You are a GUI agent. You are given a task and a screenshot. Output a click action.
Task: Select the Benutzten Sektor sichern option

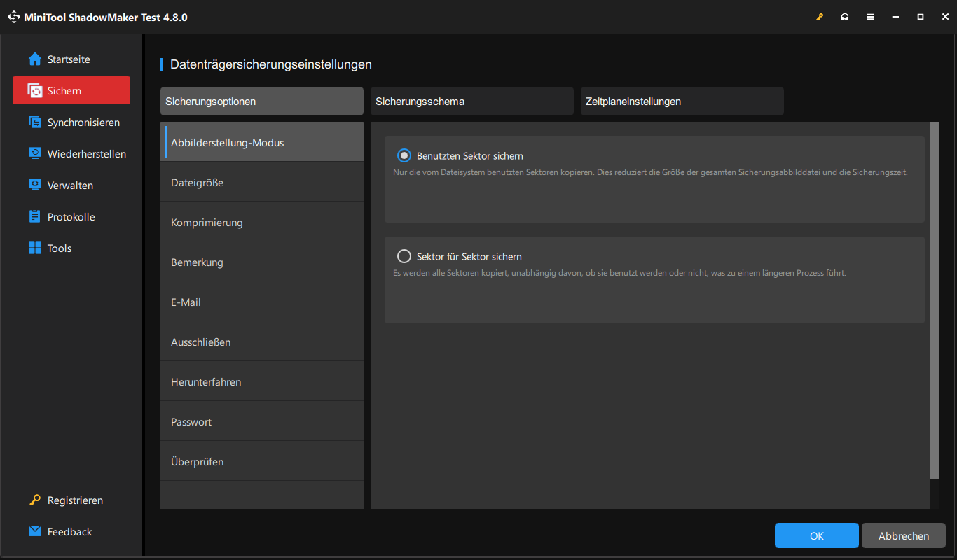pos(404,155)
